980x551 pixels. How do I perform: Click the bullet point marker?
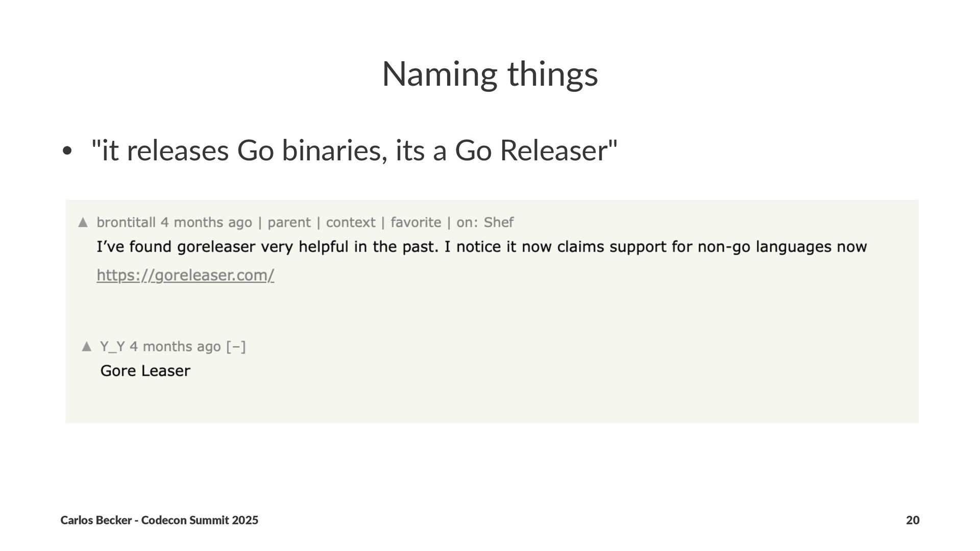(66, 152)
